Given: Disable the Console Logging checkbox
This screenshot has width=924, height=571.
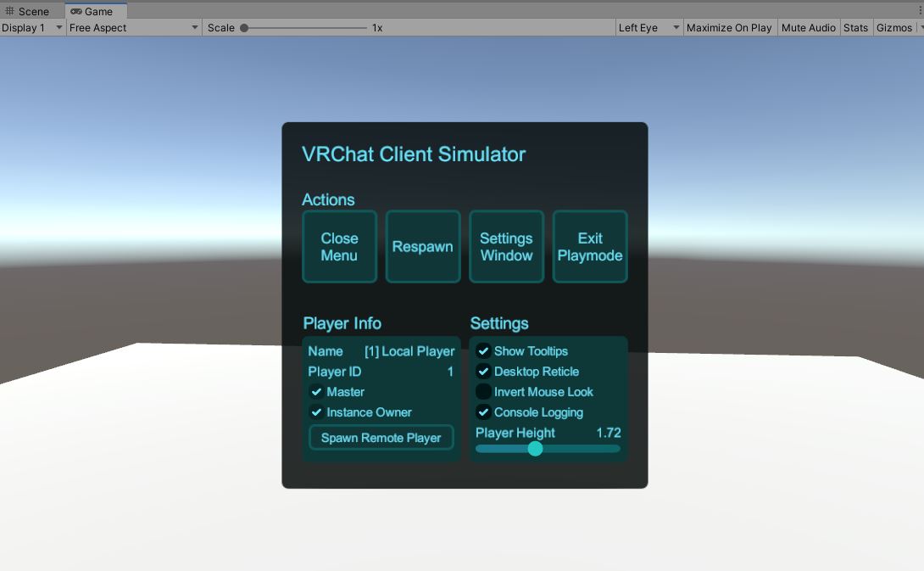Looking at the screenshot, I should point(483,412).
